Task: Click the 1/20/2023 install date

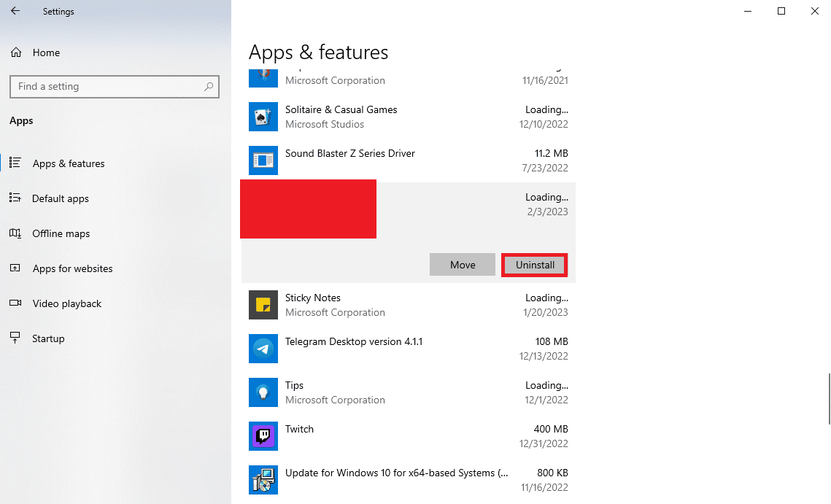Action: point(545,313)
